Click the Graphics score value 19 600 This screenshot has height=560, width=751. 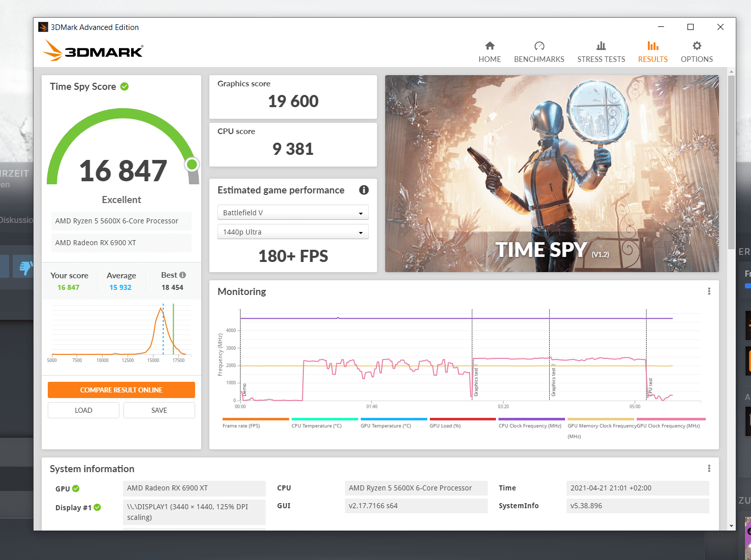pos(293,102)
